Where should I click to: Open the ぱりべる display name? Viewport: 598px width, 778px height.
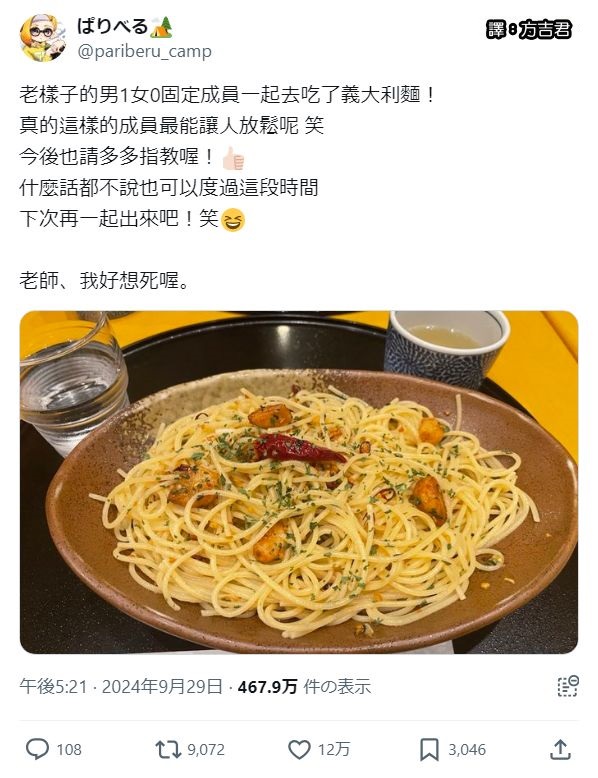point(112,26)
